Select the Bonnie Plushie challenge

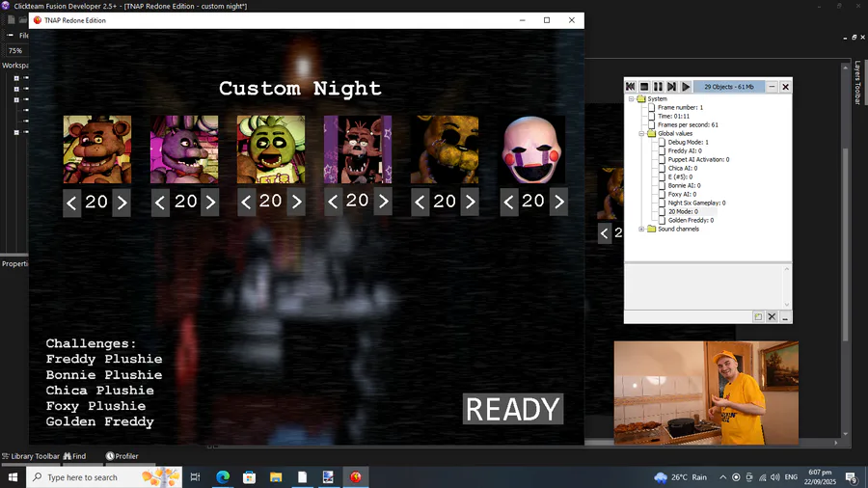coord(104,375)
